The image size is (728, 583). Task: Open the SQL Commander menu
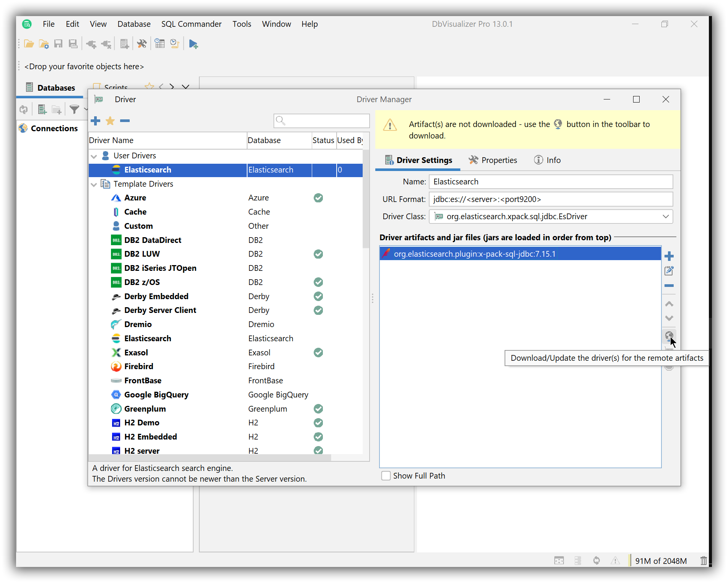click(191, 24)
